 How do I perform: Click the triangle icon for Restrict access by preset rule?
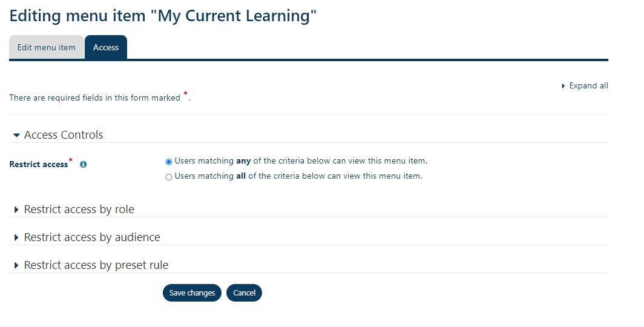[16, 265]
